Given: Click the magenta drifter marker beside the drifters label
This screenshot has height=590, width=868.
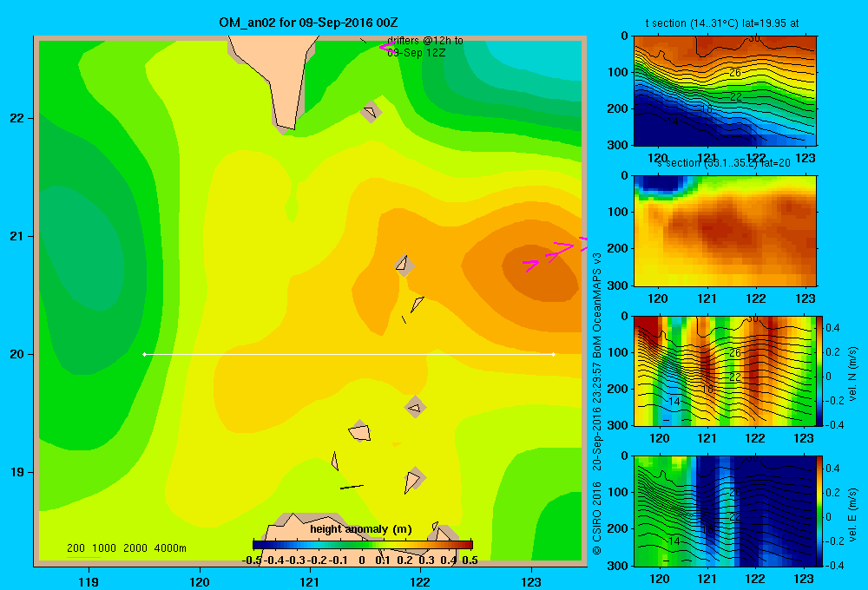Looking at the screenshot, I should pos(386,47).
